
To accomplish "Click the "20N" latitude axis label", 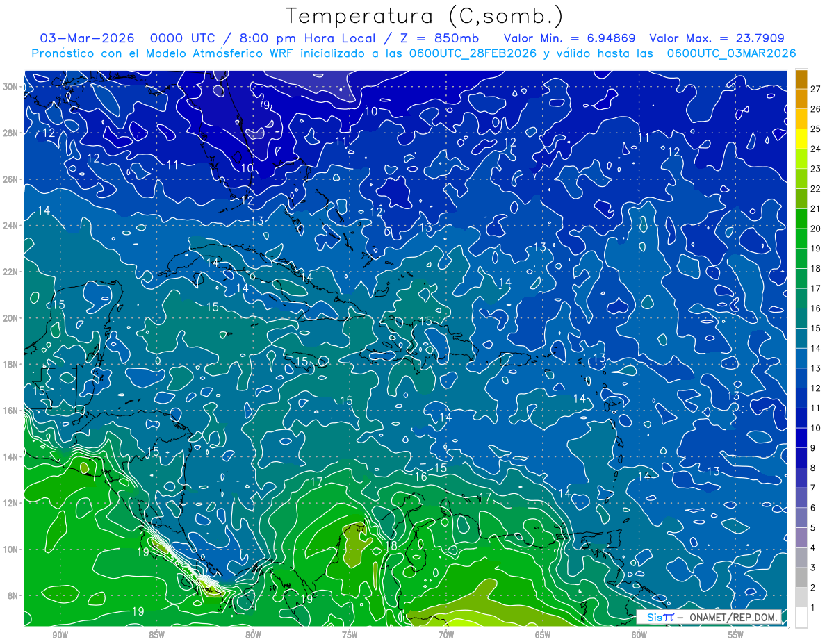I will (x=10, y=318).
